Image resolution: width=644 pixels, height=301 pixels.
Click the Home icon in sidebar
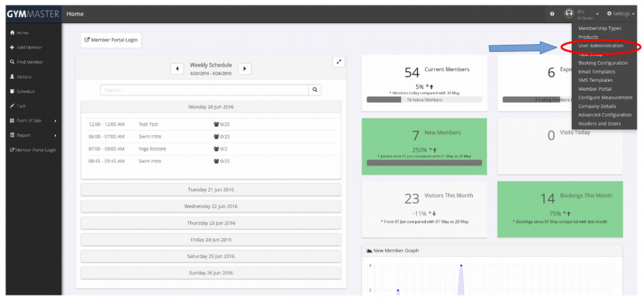click(12, 33)
